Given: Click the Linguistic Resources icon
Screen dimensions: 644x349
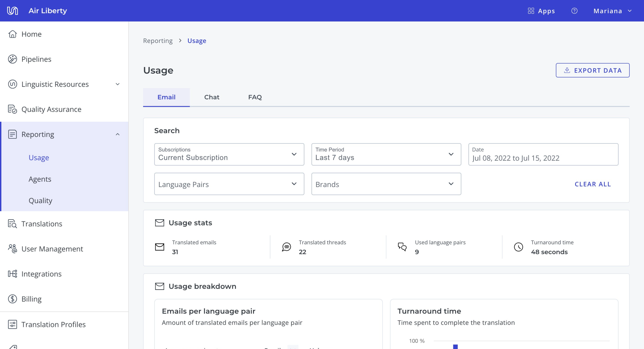Looking at the screenshot, I should 13,84.
